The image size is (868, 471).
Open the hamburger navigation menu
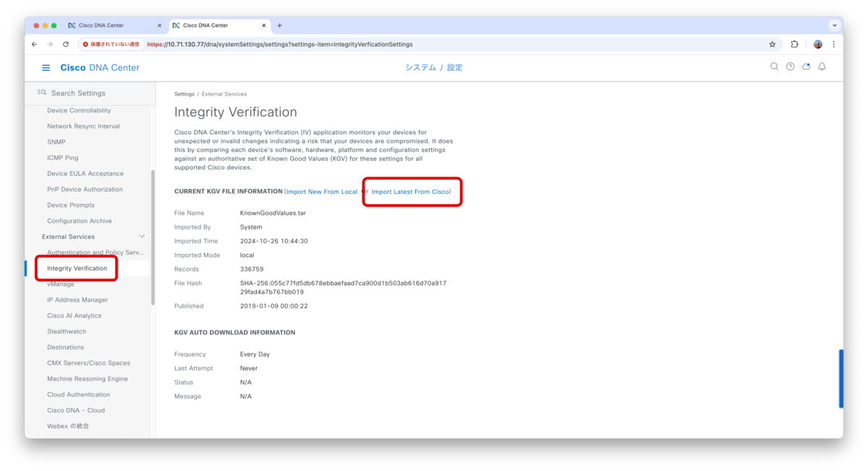point(46,68)
